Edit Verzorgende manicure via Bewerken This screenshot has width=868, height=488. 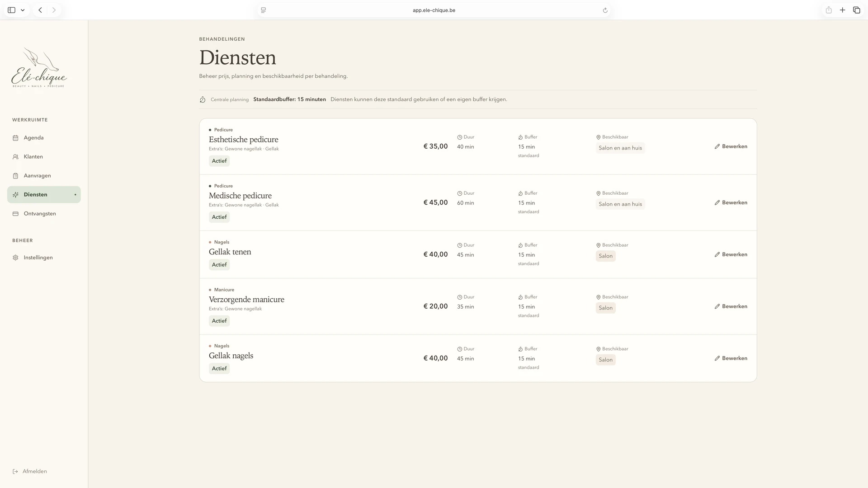[x=731, y=306]
